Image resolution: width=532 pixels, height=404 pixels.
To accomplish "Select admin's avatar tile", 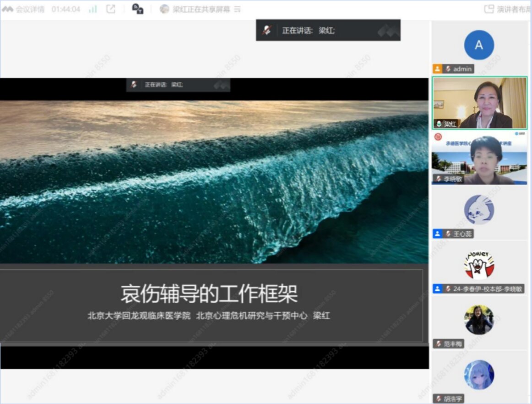I will [479, 45].
